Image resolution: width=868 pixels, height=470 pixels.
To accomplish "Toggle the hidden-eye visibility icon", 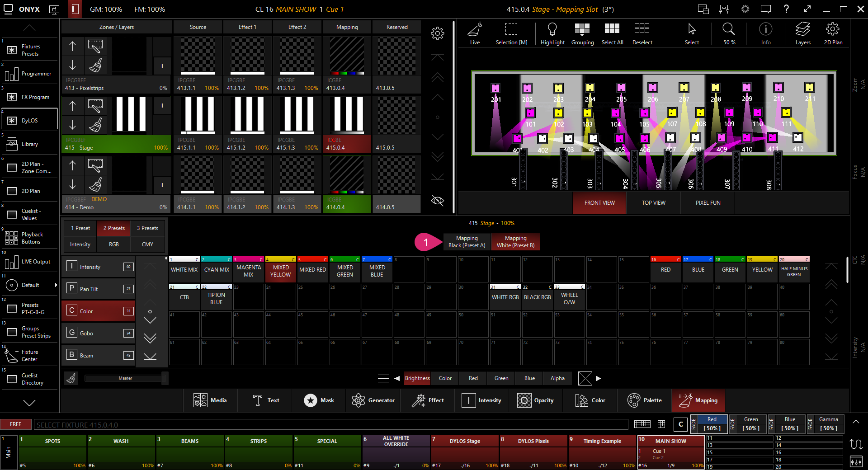I will tap(437, 201).
